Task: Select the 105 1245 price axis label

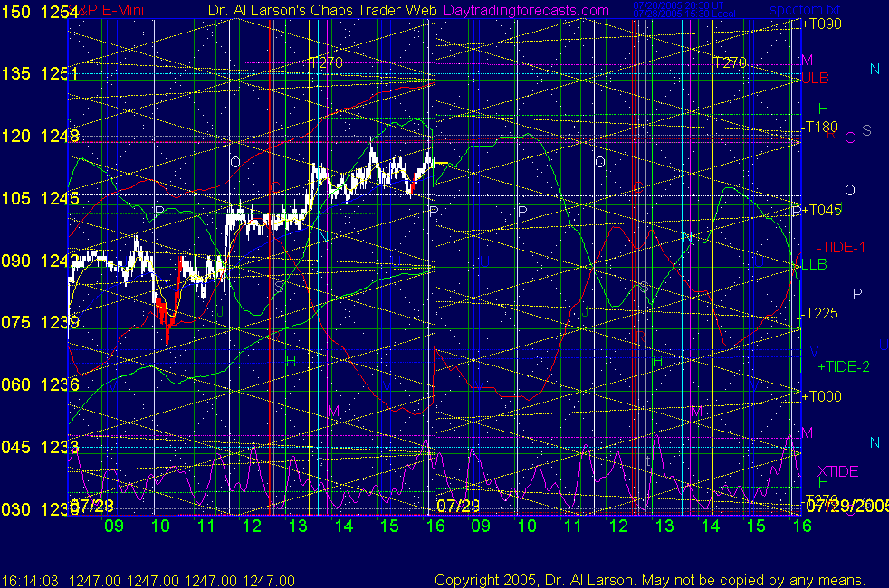Action: pos(40,198)
